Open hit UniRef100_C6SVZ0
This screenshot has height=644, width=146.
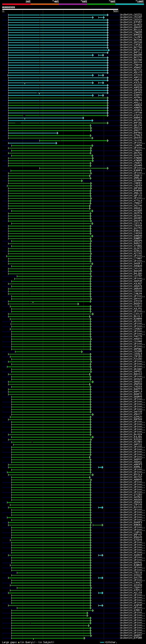tap(131, 20)
